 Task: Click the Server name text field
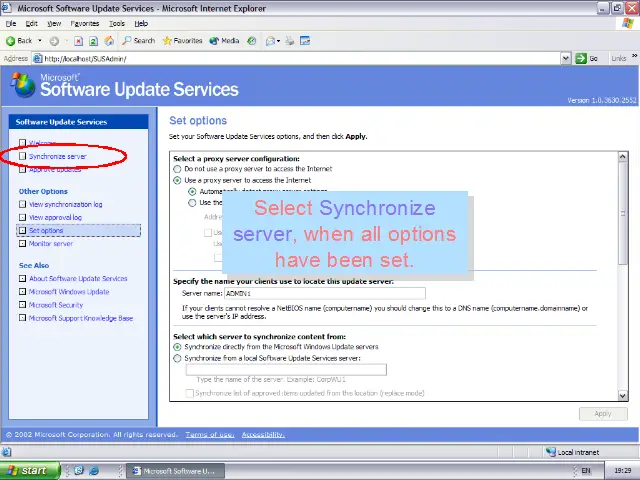[325, 293]
